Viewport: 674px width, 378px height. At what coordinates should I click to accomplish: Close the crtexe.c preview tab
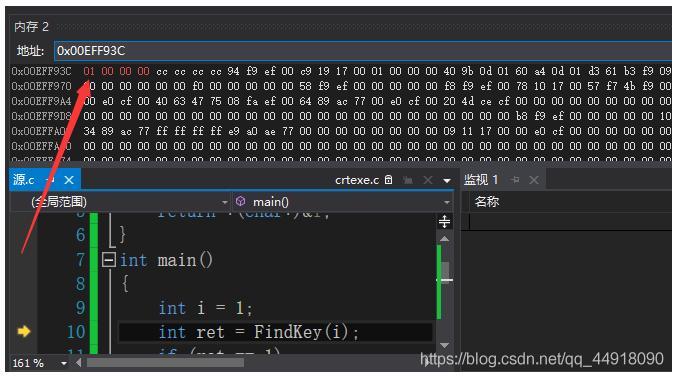tap(428, 180)
